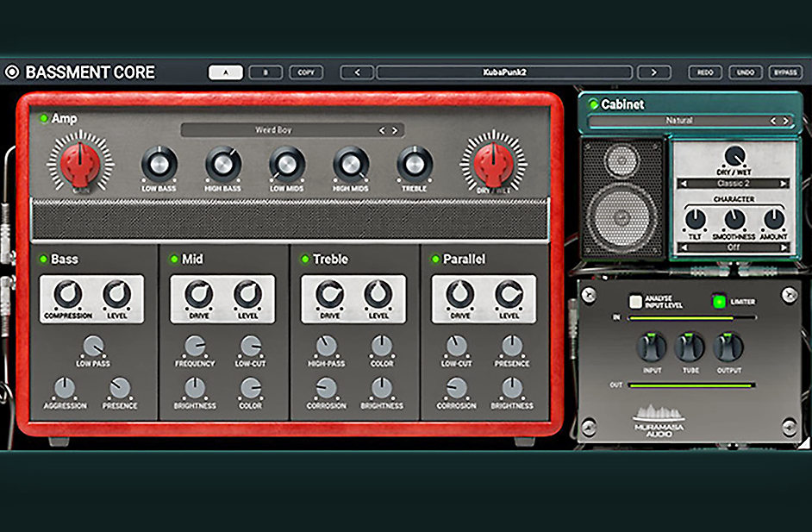Click the Treble Level knob
The width and height of the screenshot is (812, 532).
tap(378, 294)
